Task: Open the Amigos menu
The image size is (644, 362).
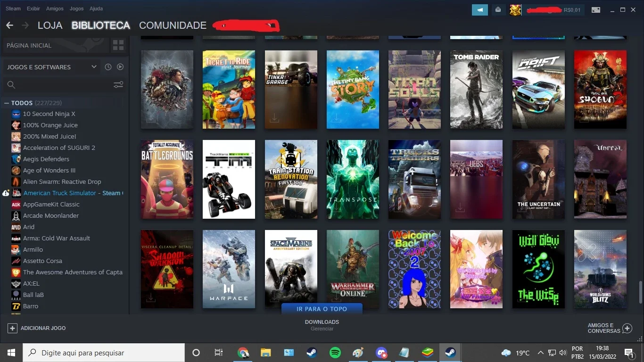Action: pos(55,8)
